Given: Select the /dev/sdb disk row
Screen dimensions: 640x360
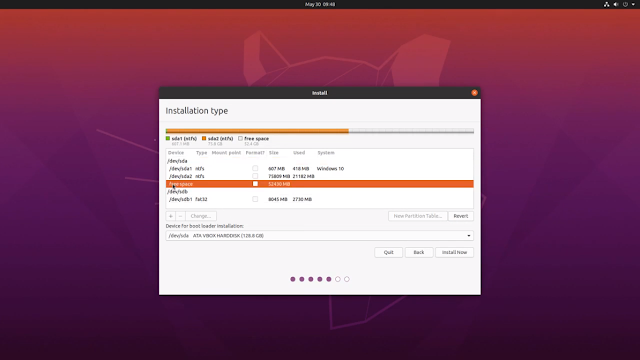Looking at the screenshot, I should pos(320,191).
